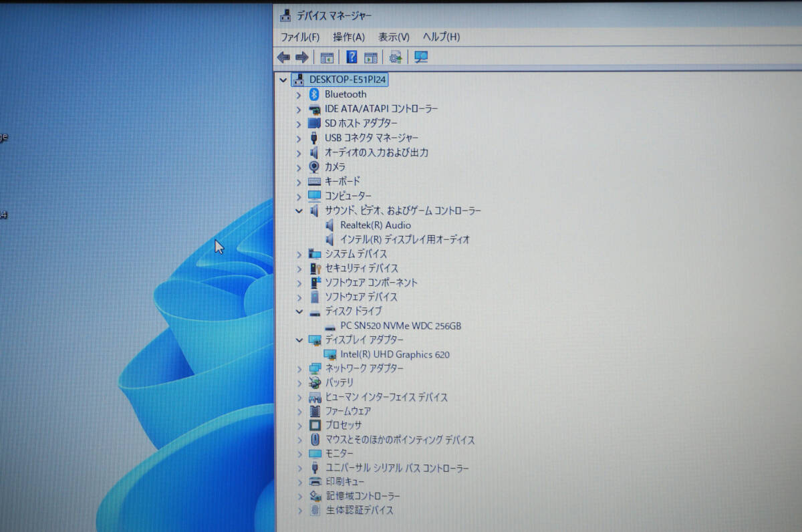Select Intel(R) UHD Graphics 620 adapter
This screenshot has height=532, width=802.
pos(395,355)
